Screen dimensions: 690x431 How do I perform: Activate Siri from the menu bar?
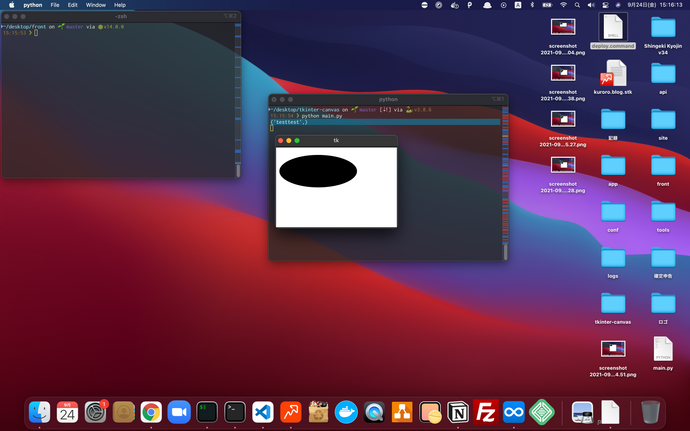(x=618, y=5)
